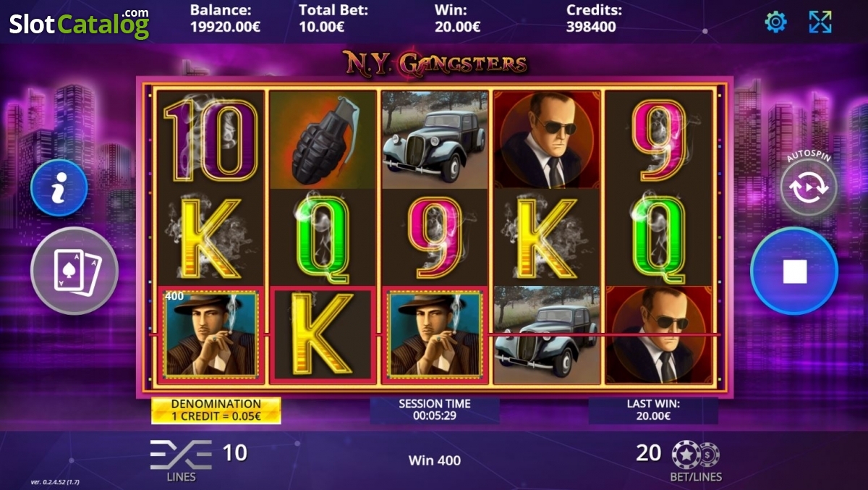Enable Autospin mode
This screenshot has width=868, height=490.
809,187
